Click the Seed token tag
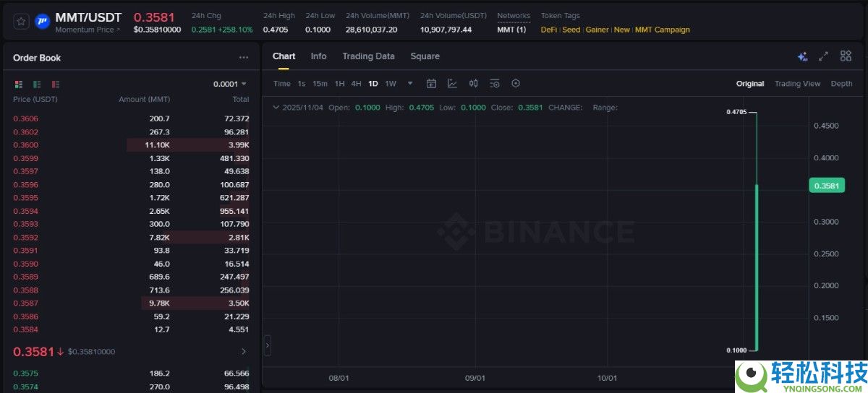This screenshot has height=393, width=868. (x=571, y=30)
